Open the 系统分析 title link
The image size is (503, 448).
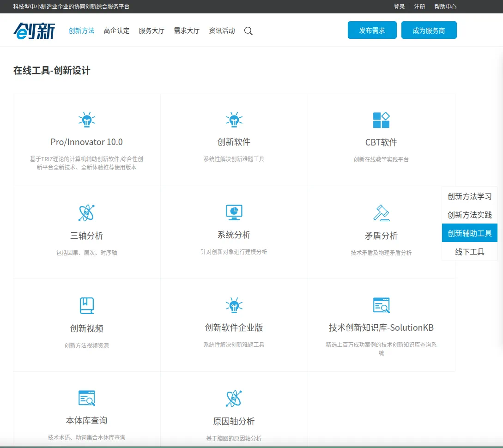pyautogui.click(x=234, y=235)
